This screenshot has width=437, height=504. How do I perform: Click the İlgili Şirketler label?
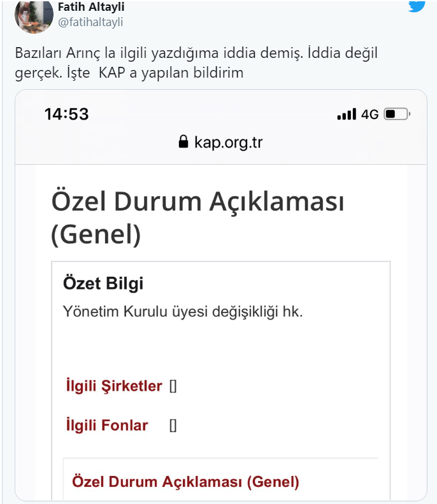click(x=114, y=386)
